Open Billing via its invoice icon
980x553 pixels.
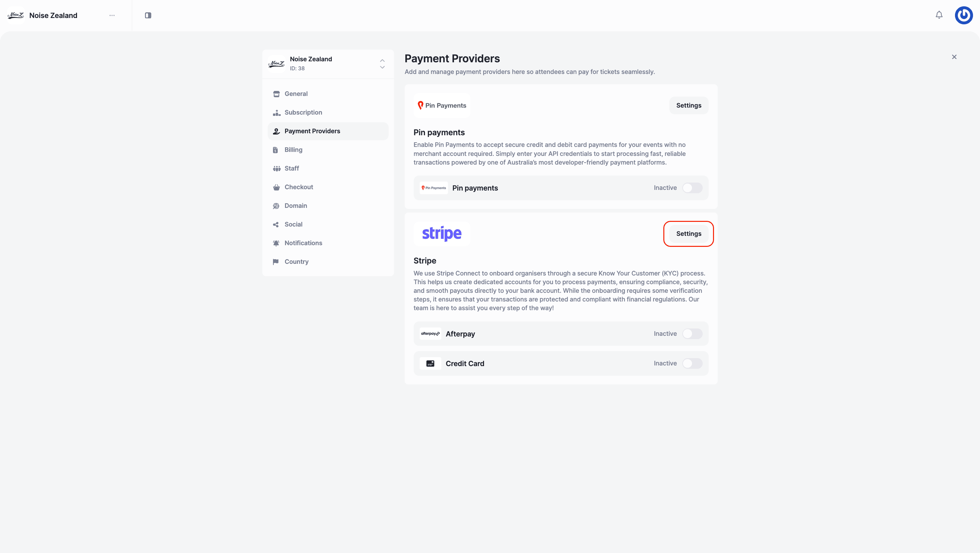tap(276, 150)
